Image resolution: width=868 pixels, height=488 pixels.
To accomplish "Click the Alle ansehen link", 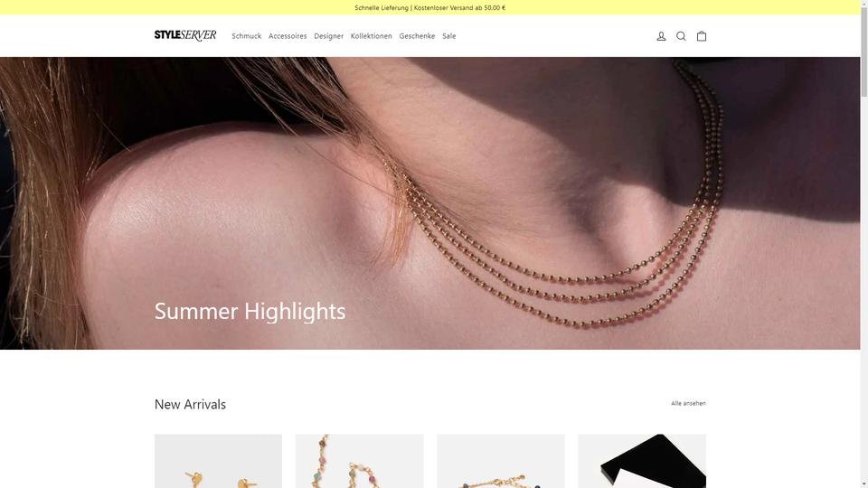I will (x=688, y=403).
